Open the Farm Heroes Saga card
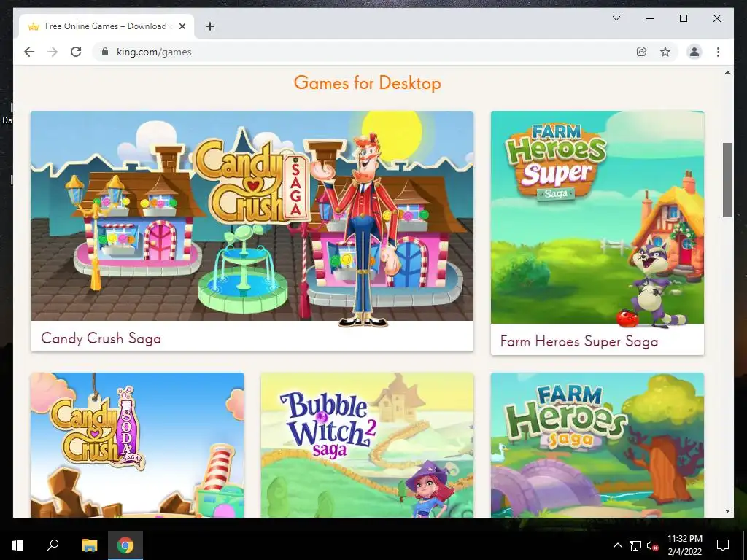This screenshot has height=560, width=747. [x=597, y=445]
